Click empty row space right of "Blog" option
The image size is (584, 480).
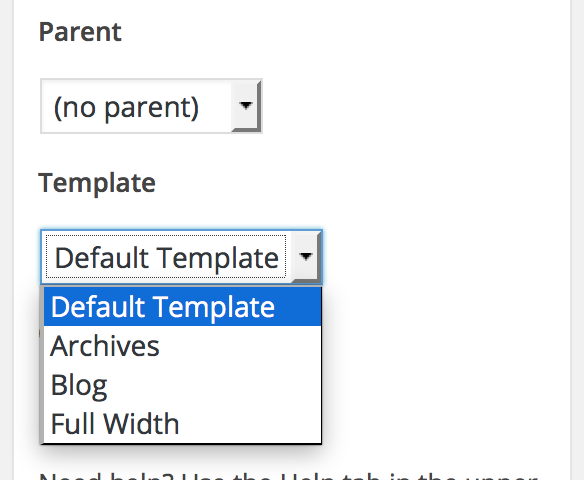[214, 385]
